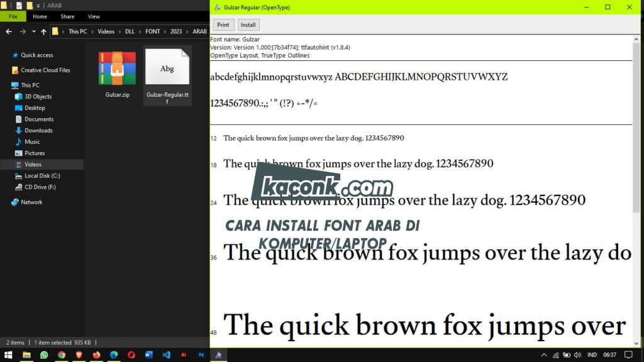Navigate to DLL folder in address bar
Image resolution: width=644 pixels, height=362 pixels.
(x=130, y=31)
